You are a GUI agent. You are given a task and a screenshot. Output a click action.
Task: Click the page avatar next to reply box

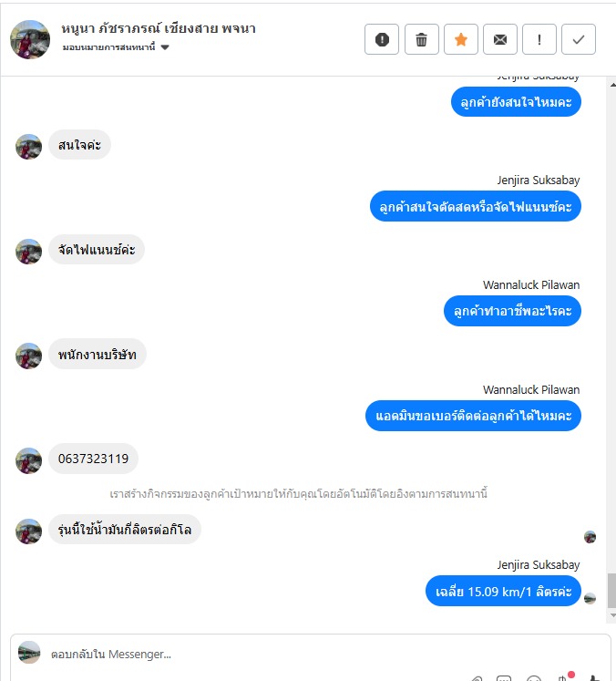tap(29, 653)
